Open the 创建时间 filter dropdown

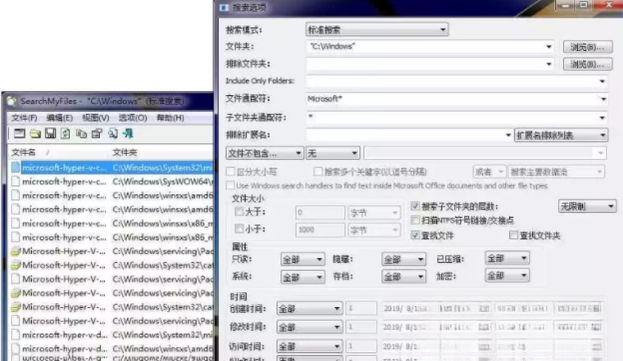pyautogui.click(x=309, y=309)
